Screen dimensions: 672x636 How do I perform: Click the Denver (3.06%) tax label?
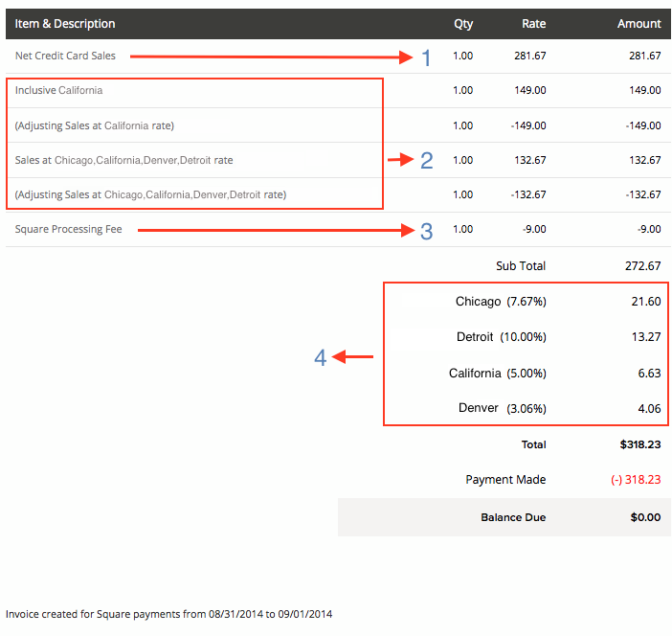coord(502,408)
